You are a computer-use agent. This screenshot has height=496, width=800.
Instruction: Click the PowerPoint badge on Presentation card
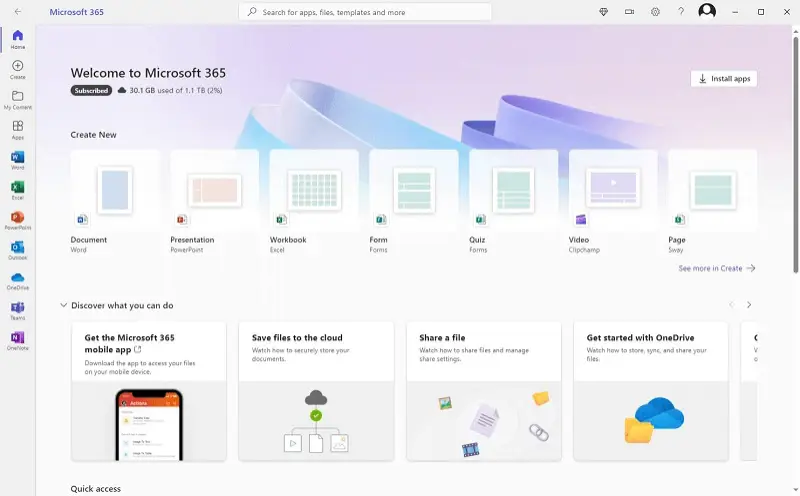[x=182, y=219]
